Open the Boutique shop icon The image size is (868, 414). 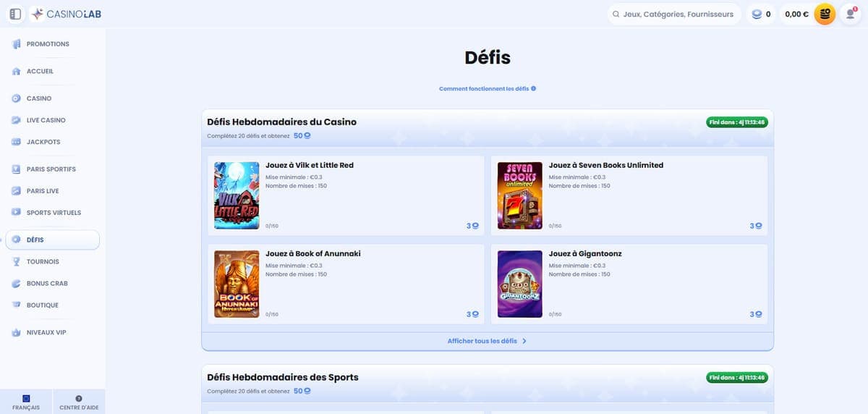pyautogui.click(x=16, y=305)
